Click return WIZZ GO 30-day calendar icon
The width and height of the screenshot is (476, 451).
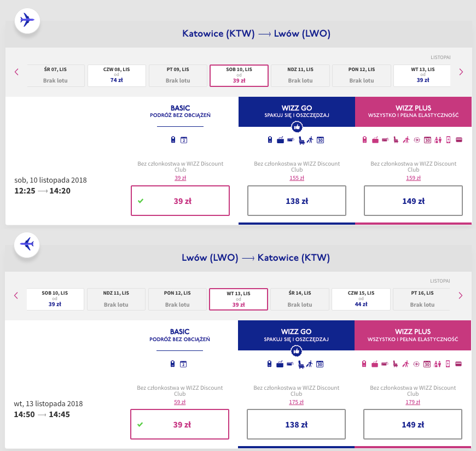pyautogui.click(x=320, y=364)
